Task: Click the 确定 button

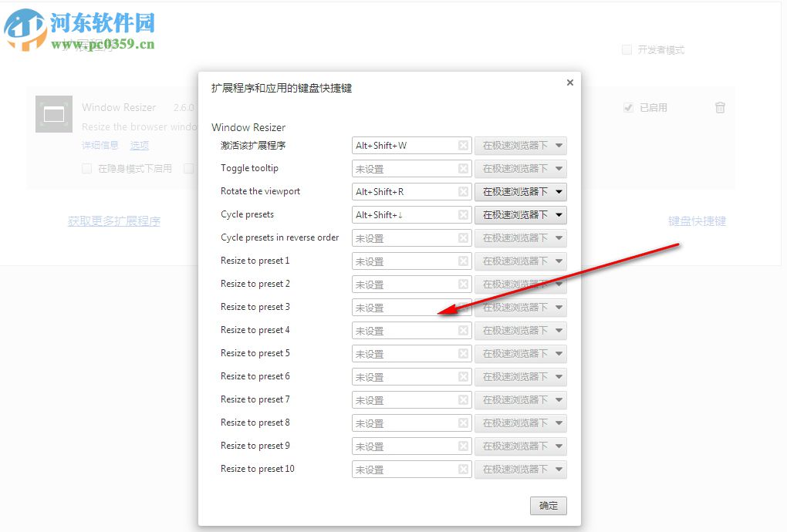Action: click(548, 506)
